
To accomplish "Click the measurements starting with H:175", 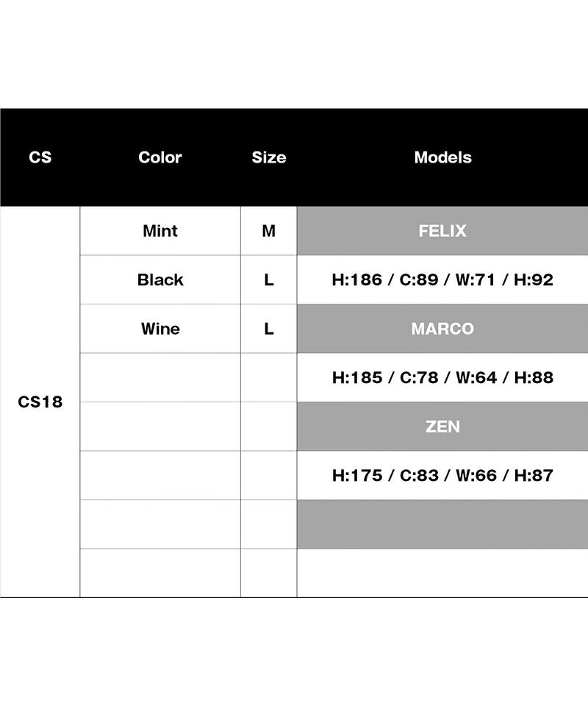I will 442,476.
